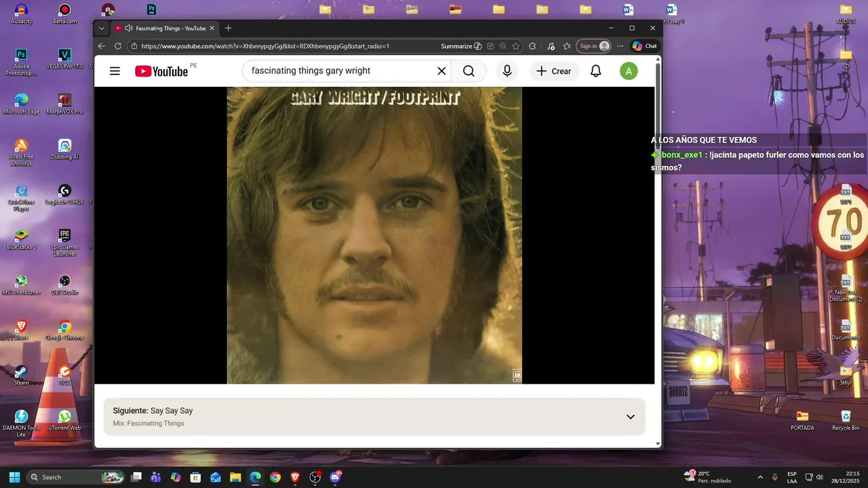Viewport: 868px width, 488px height.
Task: Click the taskbar Search box
Action: (76, 477)
